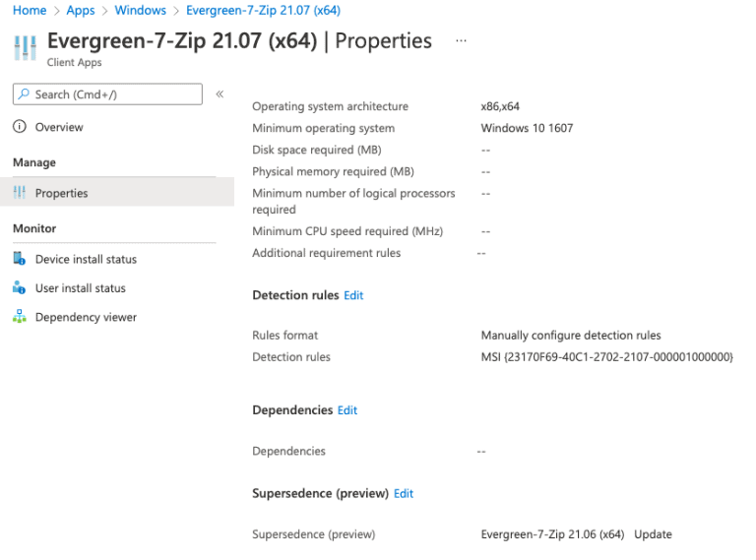The image size is (756, 560).
Task: Navigate to Apps breadcrumb
Action: click(x=81, y=10)
